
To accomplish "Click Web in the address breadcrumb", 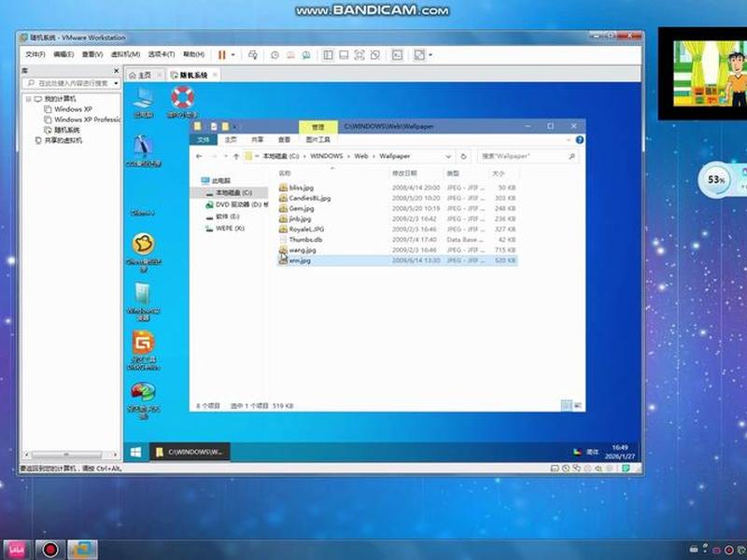I will (361, 156).
